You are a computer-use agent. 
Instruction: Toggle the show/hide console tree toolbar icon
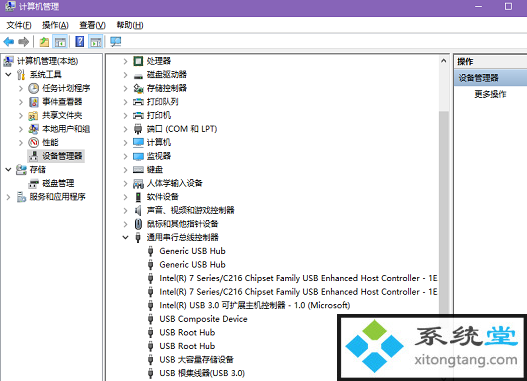click(60, 42)
